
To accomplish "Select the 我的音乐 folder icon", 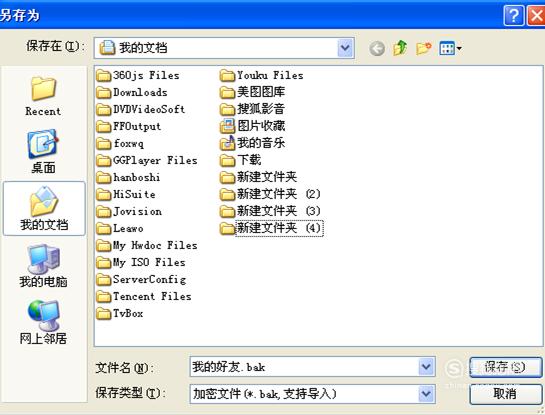I will coord(227,143).
